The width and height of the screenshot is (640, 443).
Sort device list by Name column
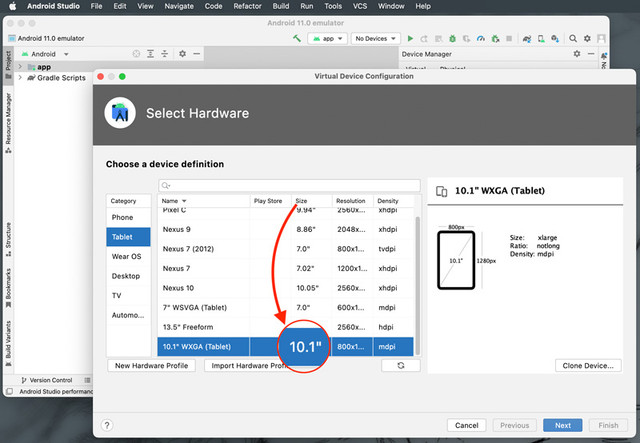pyautogui.click(x=203, y=200)
